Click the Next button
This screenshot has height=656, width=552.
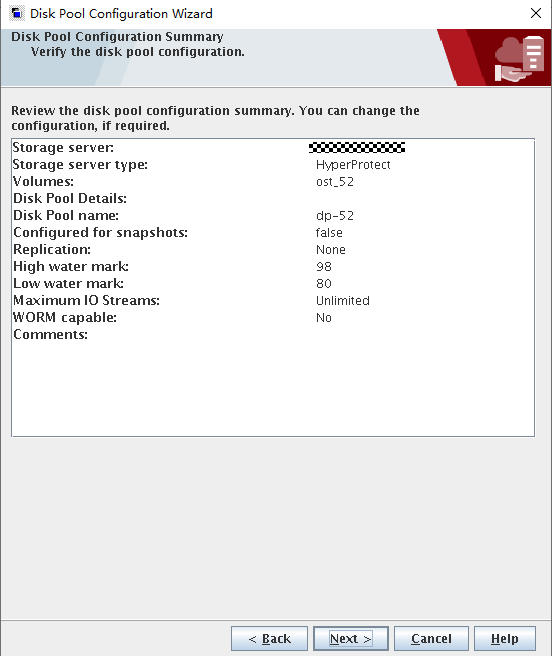click(x=351, y=638)
